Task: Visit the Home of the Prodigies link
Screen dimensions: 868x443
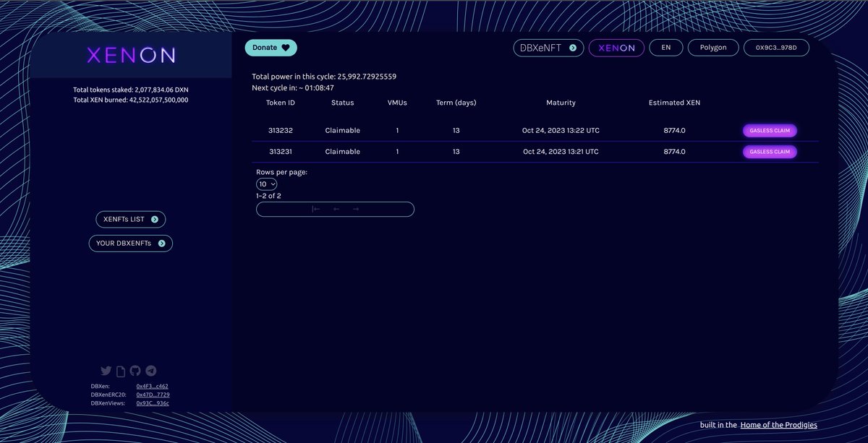Action: [x=778, y=425]
